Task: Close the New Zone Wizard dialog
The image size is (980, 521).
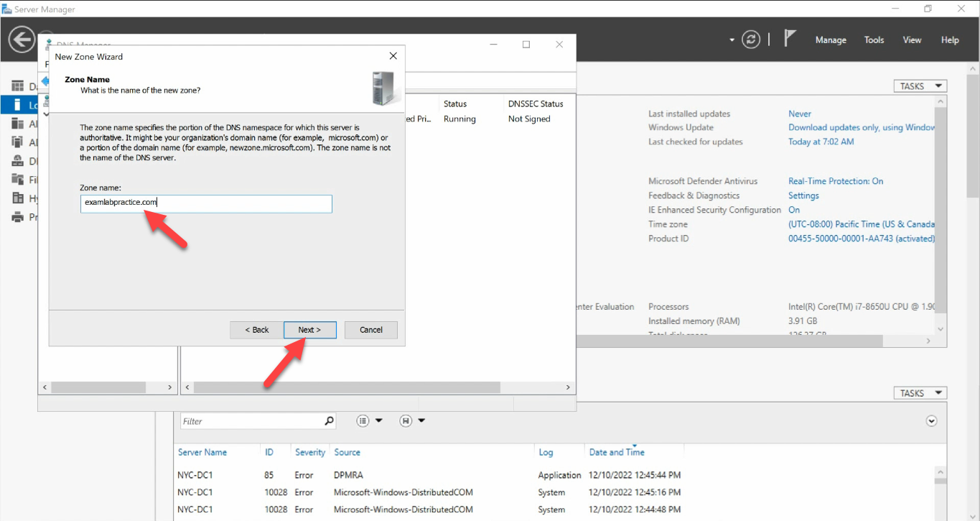Action: tap(393, 56)
